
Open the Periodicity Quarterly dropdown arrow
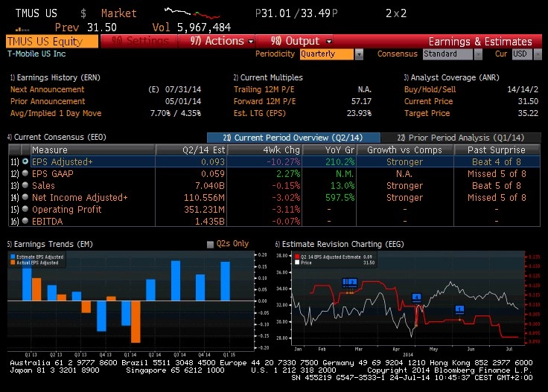coord(359,54)
